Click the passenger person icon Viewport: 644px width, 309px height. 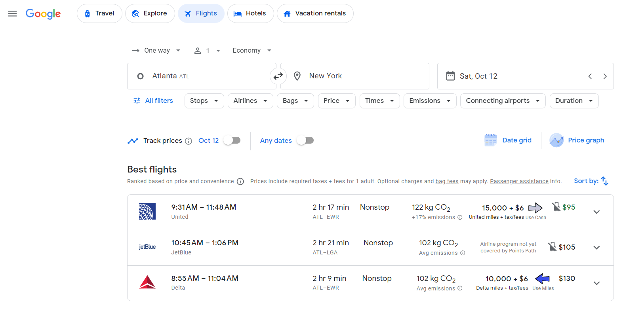(198, 51)
